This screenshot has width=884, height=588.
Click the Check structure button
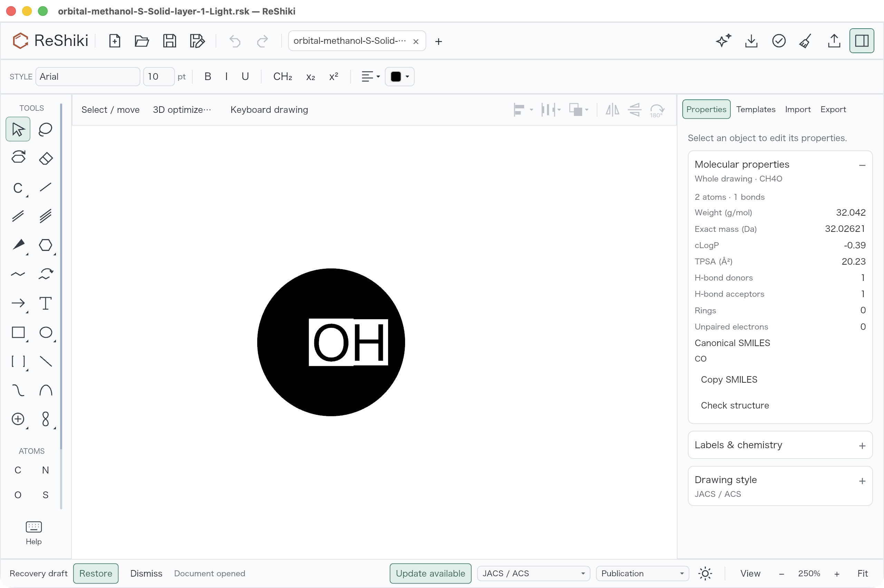pos(735,405)
